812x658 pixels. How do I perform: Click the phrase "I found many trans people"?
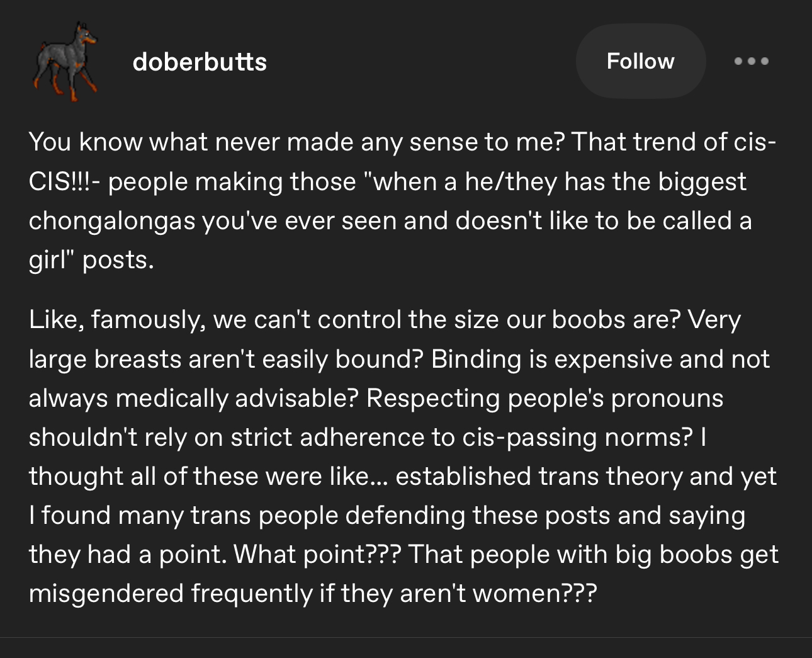point(184,515)
